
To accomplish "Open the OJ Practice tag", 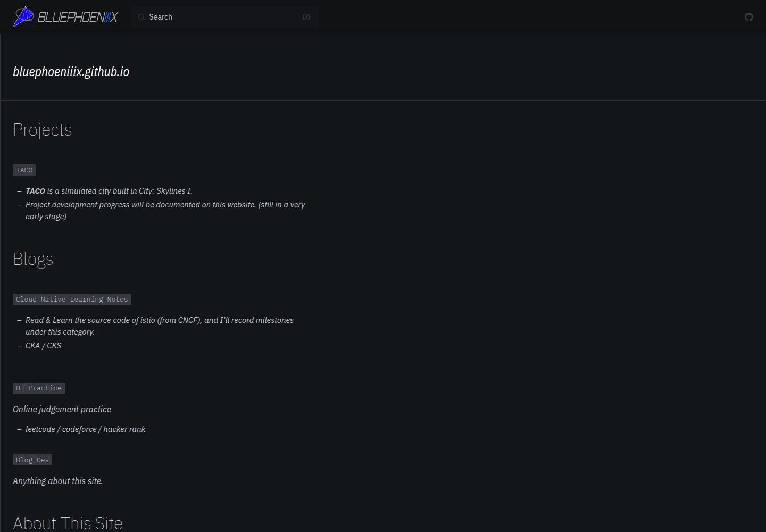I will [x=39, y=388].
